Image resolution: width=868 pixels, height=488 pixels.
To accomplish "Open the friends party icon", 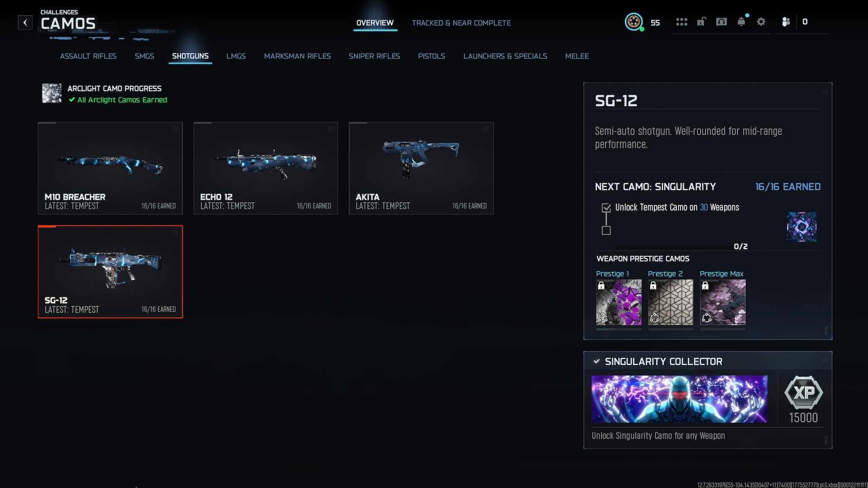I will 786,22.
